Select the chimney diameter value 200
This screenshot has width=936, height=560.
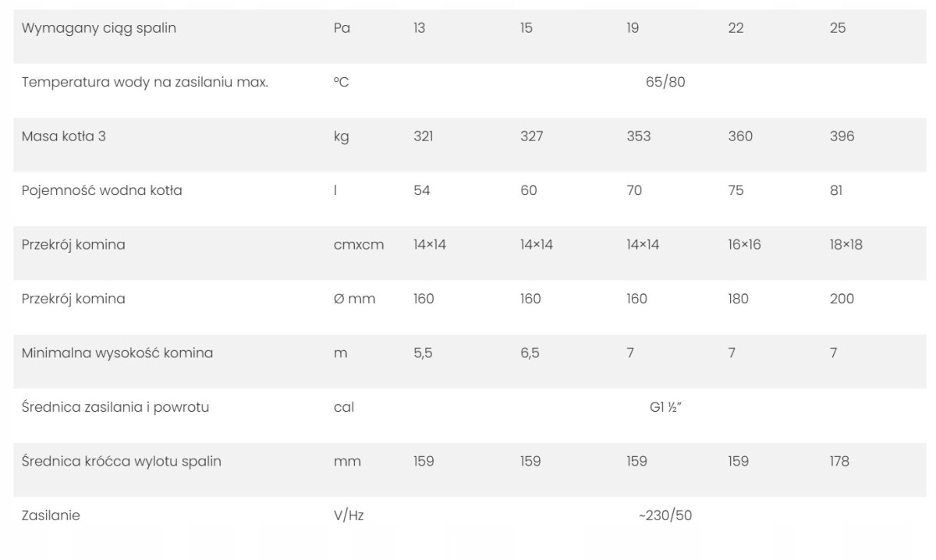[842, 299]
